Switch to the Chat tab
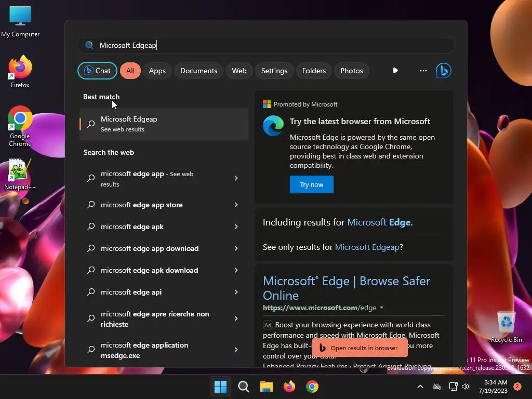 [x=97, y=71]
